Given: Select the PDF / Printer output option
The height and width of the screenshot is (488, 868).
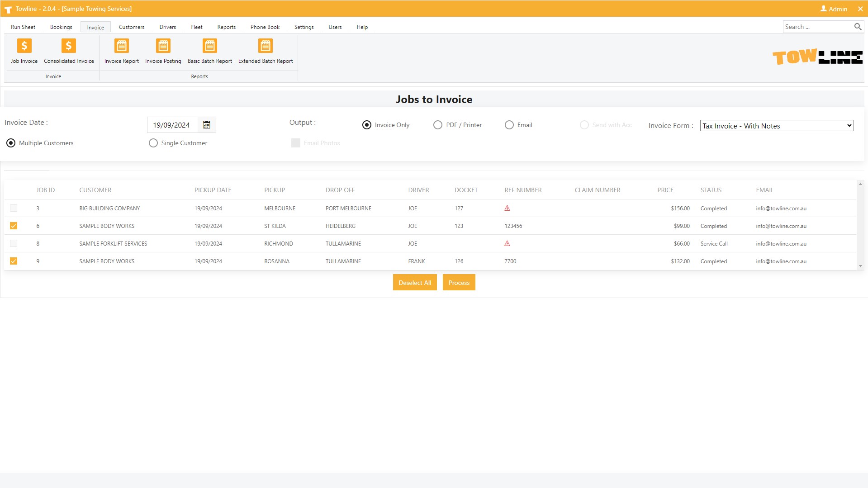Looking at the screenshot, I should pyautogui.click(x=437, y=125).
